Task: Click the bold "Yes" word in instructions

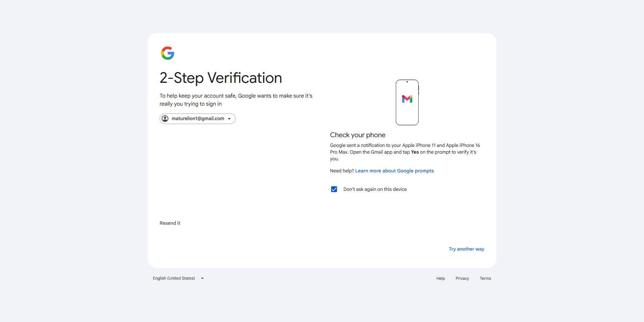Action: point(415,152)
